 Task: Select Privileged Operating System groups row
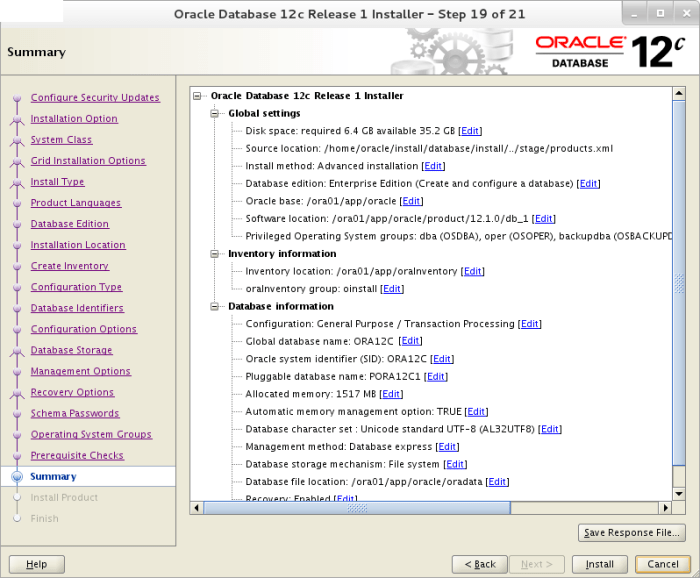[x=458, y=236]
